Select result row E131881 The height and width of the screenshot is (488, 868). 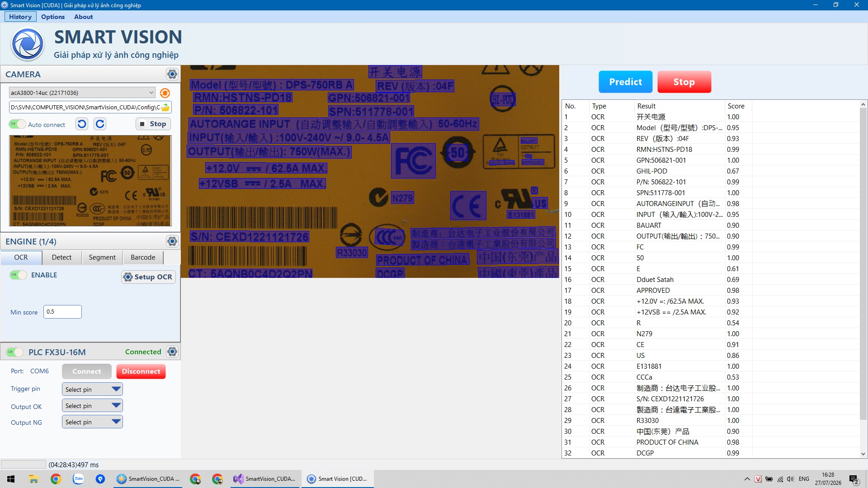click(x=710, y=366)
